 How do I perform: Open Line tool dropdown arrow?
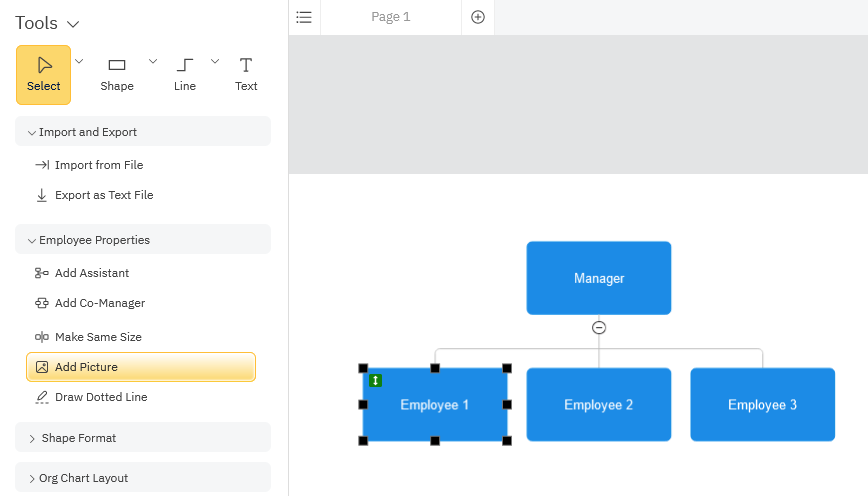click(x=214, y=61)
